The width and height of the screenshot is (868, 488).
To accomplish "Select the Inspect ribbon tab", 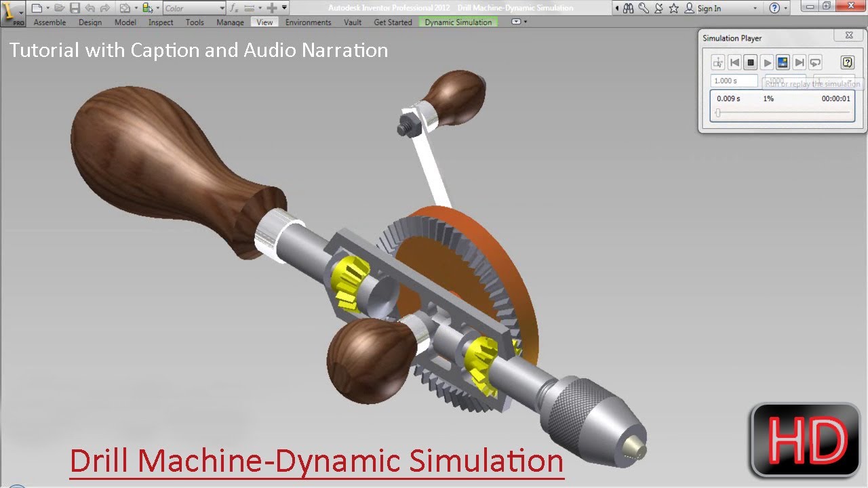I will [x=161, y=22].
